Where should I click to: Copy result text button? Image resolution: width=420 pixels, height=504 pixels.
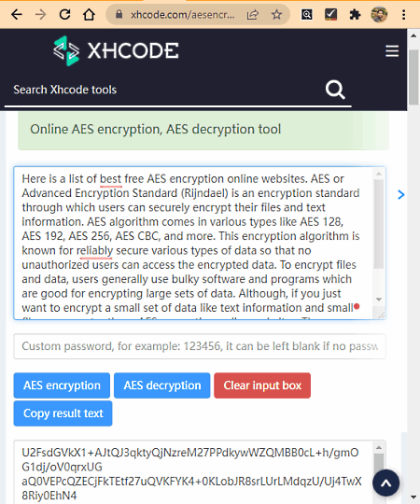pos(63,413)
